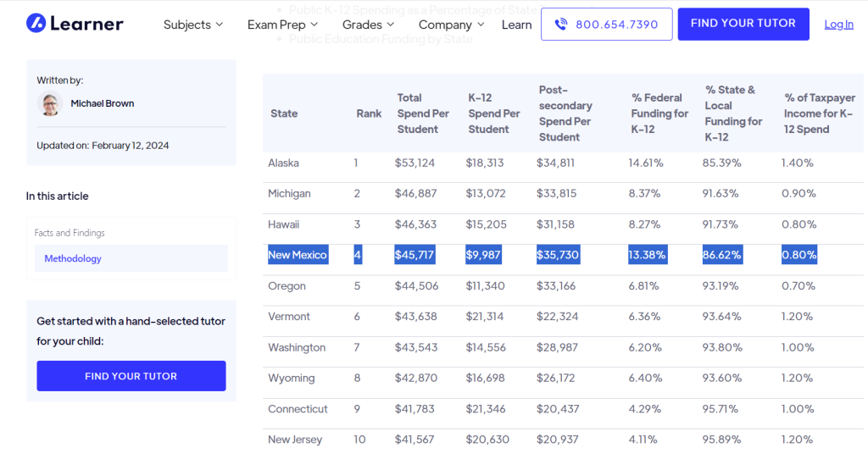Click the phone icon beside 800.654.7390
The width and height of the screenshot is (868, 459).
click(x=560, y=25)
